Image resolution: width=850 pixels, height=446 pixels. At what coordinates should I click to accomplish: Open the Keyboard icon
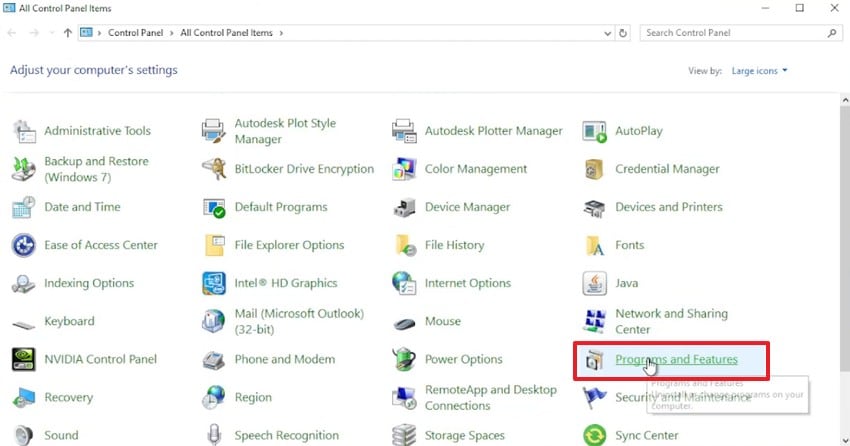click(24, 324)
